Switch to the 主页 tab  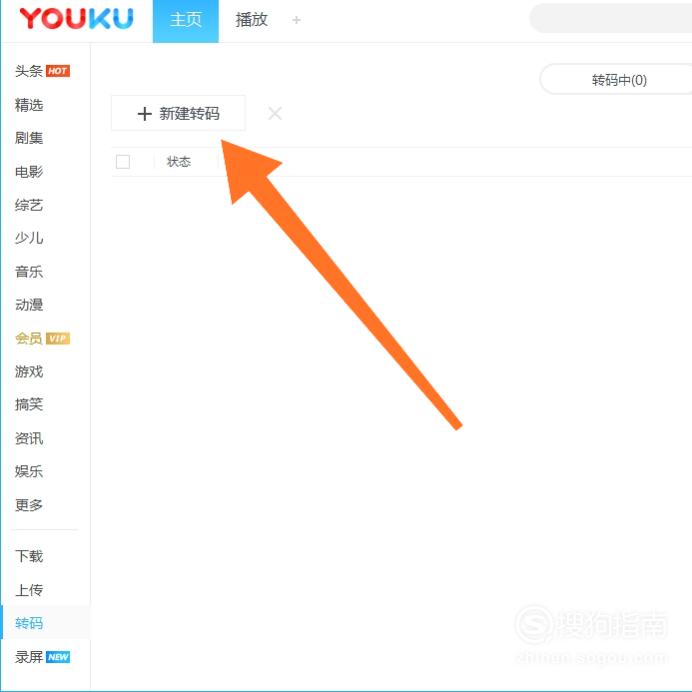click(186, 21)
